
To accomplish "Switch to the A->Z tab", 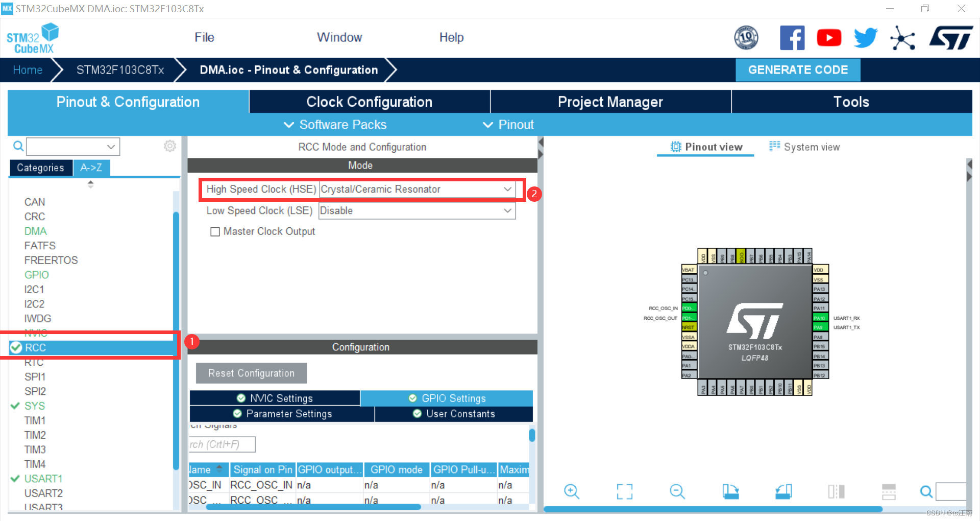I will coord(91,168).
